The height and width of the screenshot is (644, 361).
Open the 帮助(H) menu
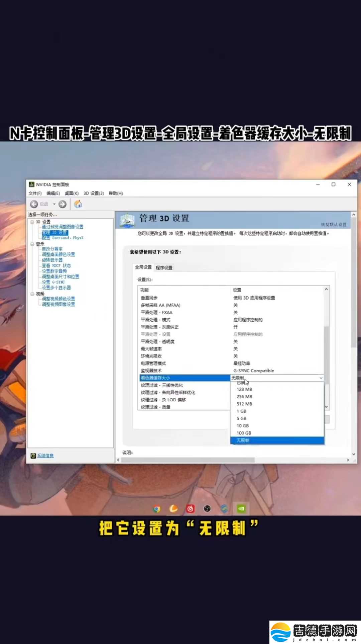coord(116,193)
